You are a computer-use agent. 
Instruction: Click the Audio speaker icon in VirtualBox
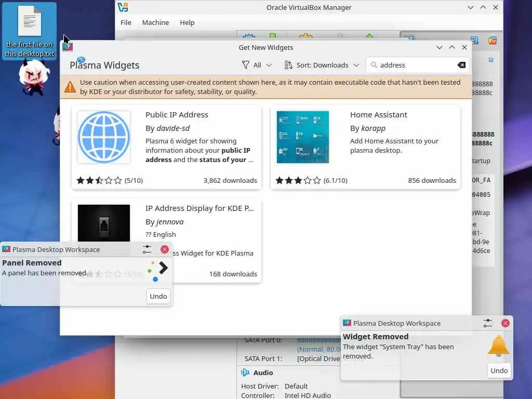tap(245, 373)
